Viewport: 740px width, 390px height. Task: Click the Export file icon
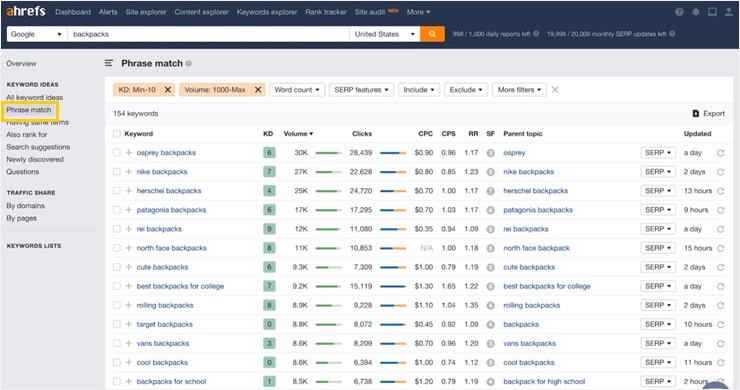pyautogui.click(x=696, y=113)
